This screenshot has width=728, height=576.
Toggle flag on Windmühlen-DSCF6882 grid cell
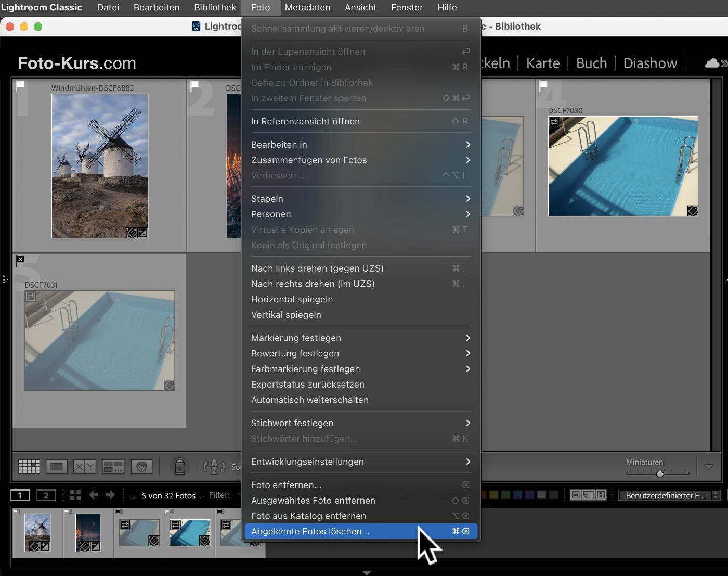(20, 85)
